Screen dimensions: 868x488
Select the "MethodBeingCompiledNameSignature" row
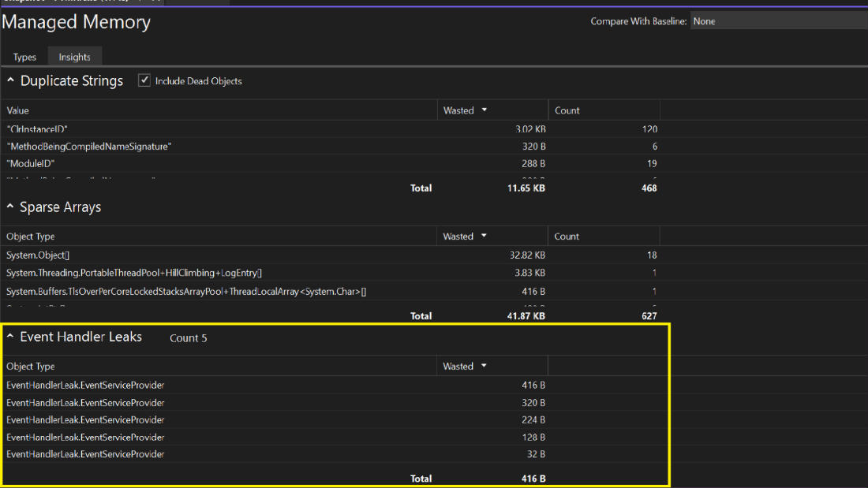coord(331,147)
